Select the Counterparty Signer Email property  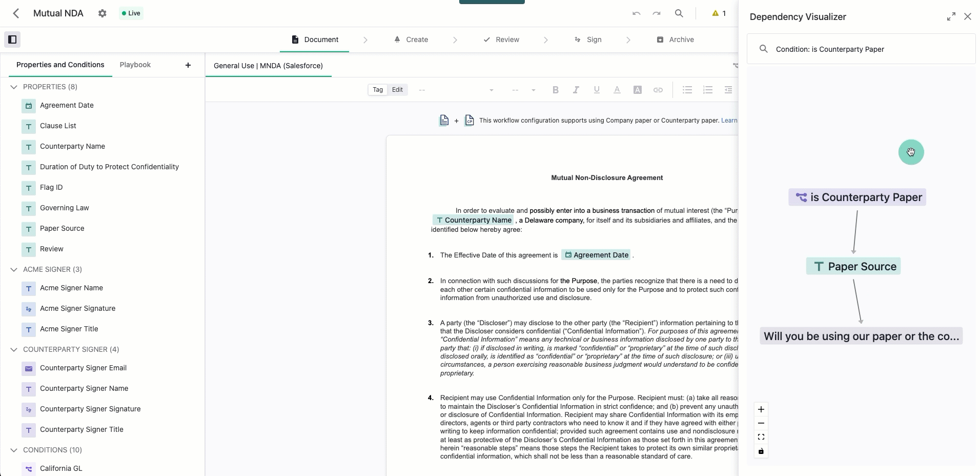[83, 368]
